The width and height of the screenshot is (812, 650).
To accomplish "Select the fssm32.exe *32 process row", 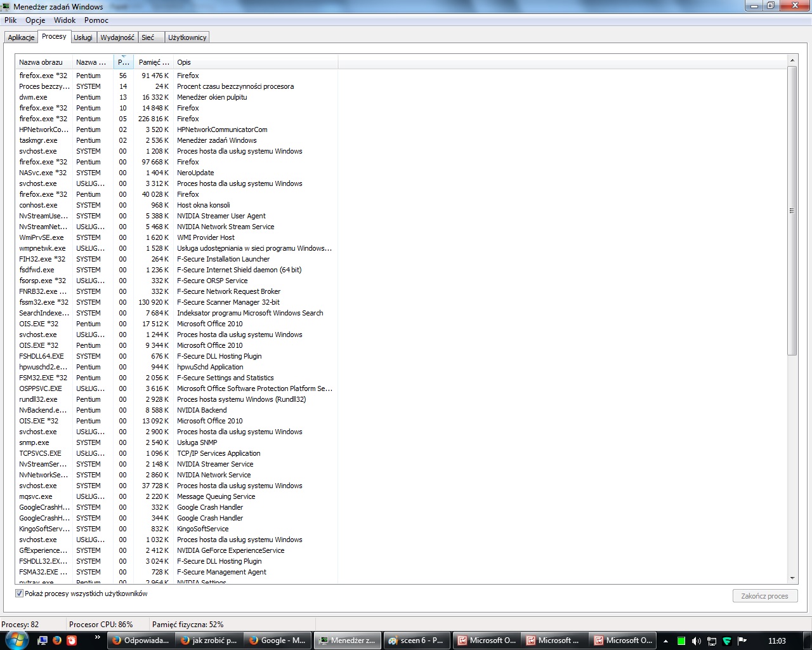I will pyautogui.click(x=176, y=302).
